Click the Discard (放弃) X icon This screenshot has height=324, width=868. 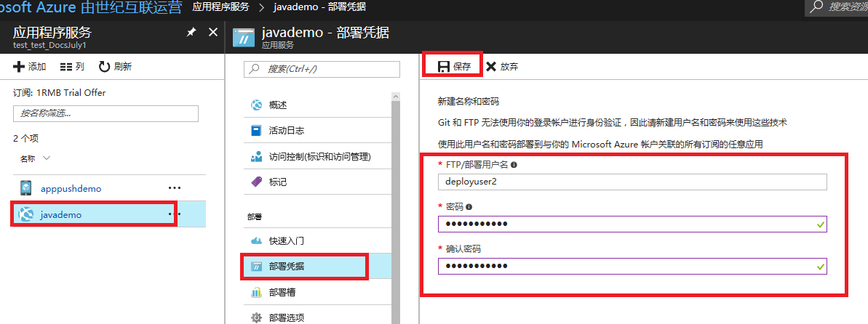pyautogui.click(x=491, y=67)
